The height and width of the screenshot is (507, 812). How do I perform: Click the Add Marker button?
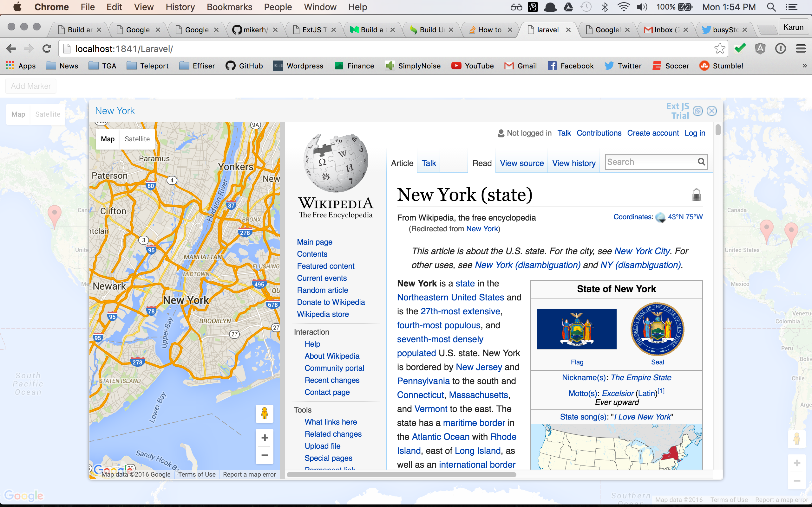pyautogui.click(x=30, y=86)
